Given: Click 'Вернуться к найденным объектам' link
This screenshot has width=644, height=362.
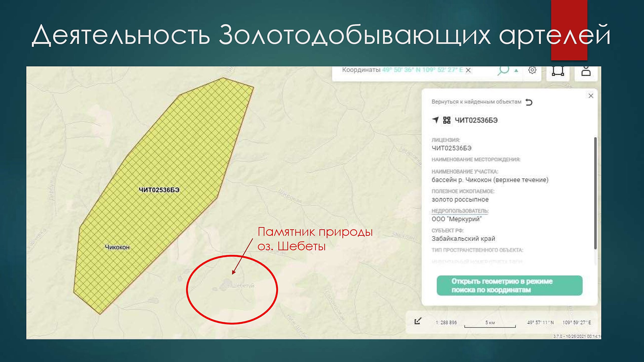Looking at the screenshot, I should pos(476,102).
